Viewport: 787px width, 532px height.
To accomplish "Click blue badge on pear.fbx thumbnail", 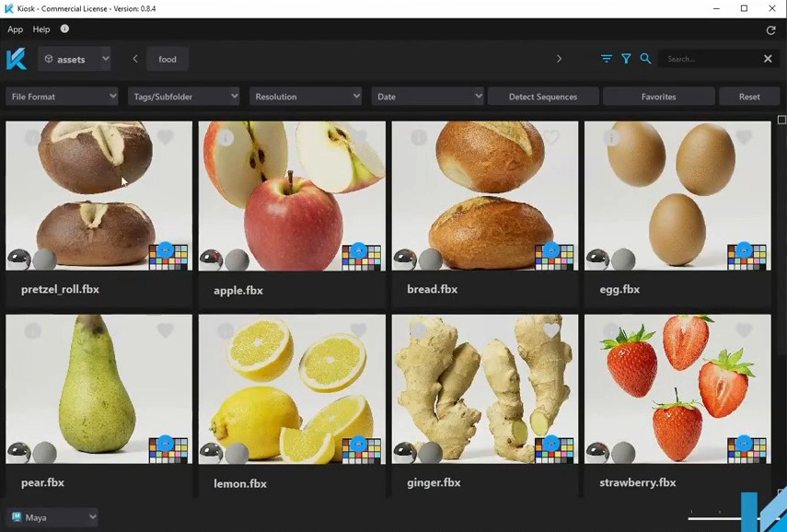I will [166, 444].
